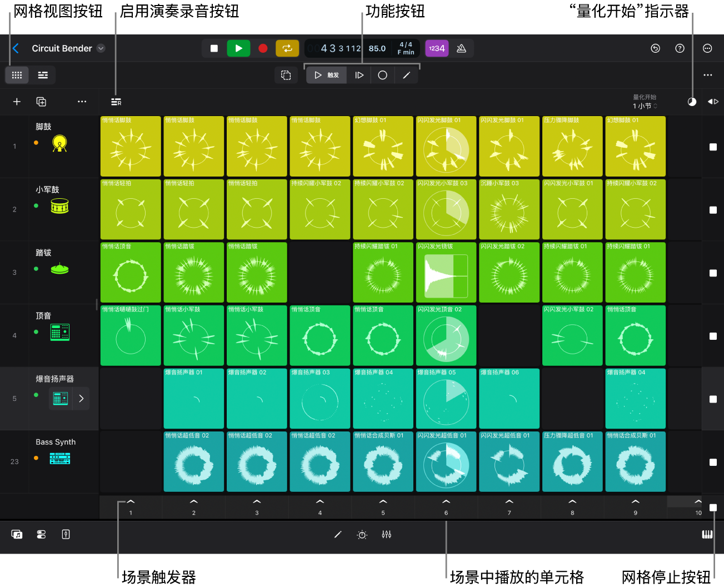Toggle the cycle loop button
Image resolution: width=724 pixels, height=588 pixels.
(x=287, y=48)
